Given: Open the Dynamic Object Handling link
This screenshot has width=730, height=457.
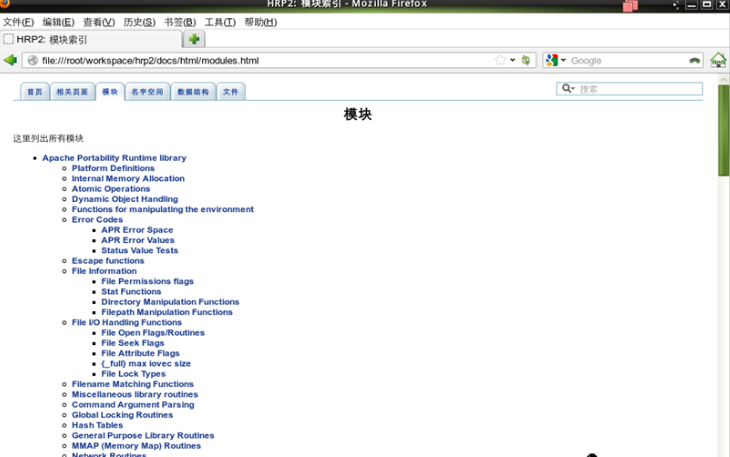Looking at the screenshot, I should (125, 199).
